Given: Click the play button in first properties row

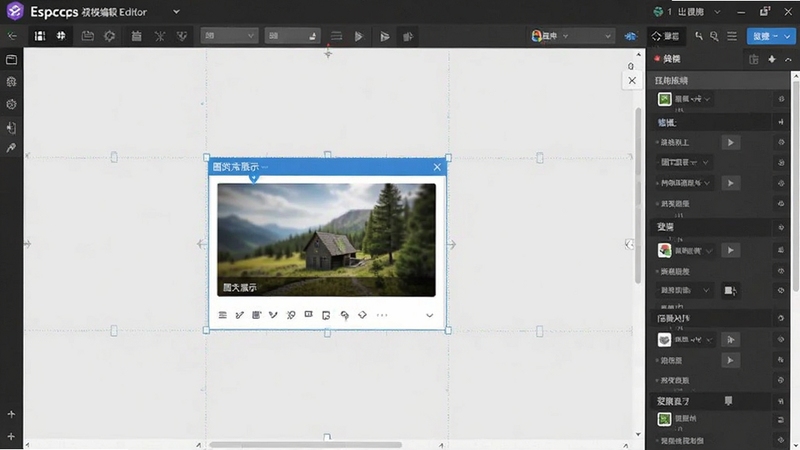Looking at the screenshot, I should (731, 142).
